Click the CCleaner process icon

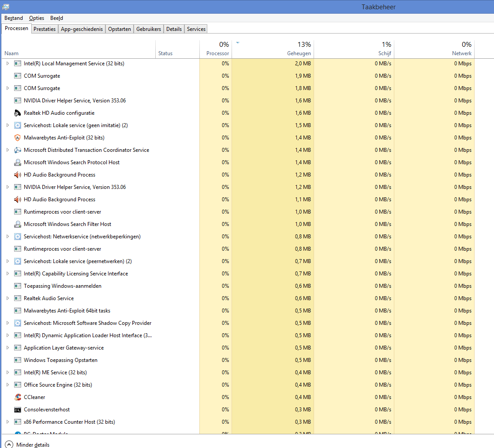[18, 397]
